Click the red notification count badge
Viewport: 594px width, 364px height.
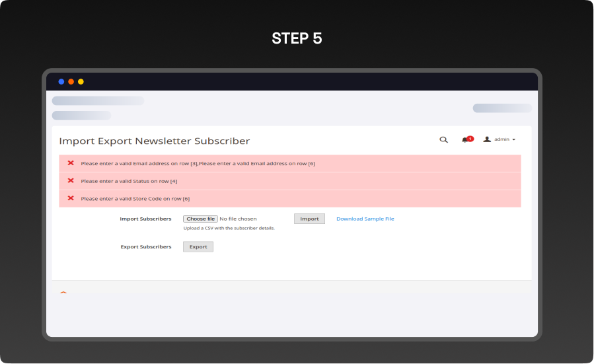click(x=470, y=139)
